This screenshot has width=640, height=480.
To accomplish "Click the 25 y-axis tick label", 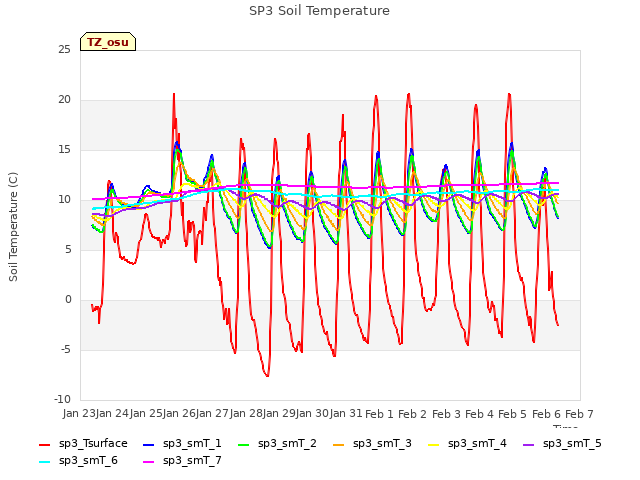I will 64,49.
